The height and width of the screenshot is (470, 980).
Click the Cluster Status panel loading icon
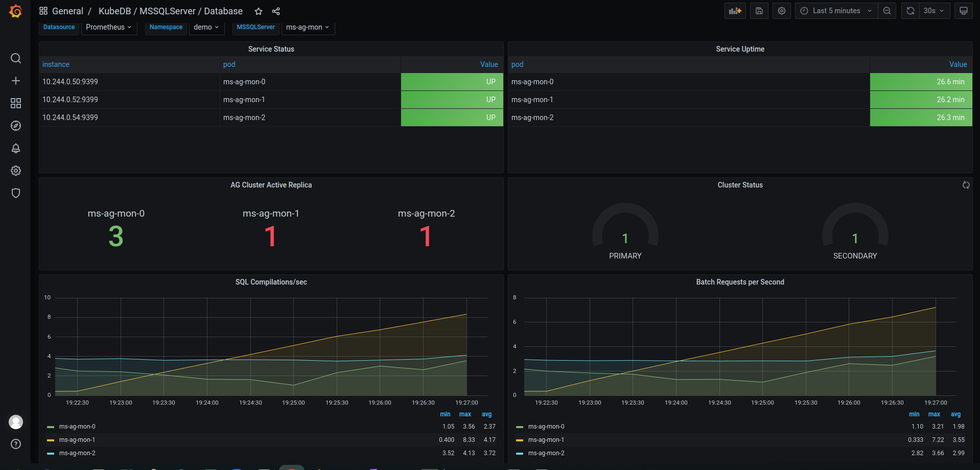pos(966,185)
